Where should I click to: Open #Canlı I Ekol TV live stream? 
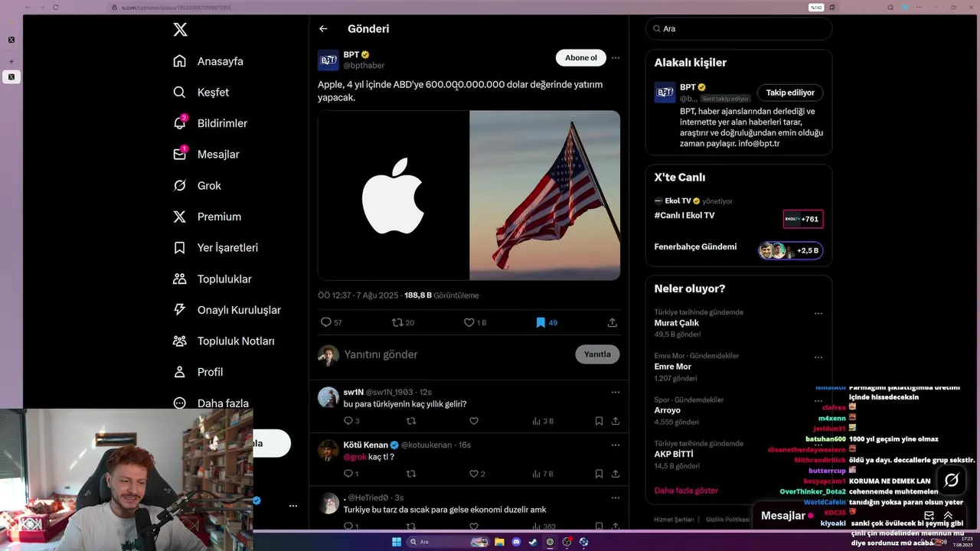click(x=738, y=215)
